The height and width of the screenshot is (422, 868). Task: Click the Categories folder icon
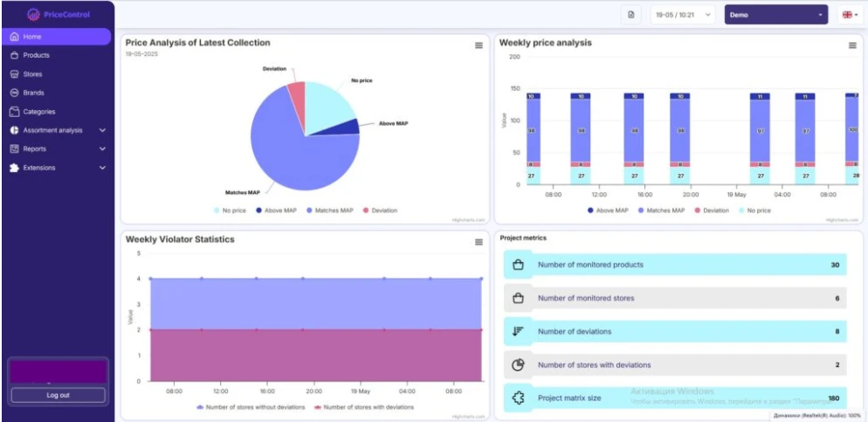pyautogui.click(x=15, y=112)
